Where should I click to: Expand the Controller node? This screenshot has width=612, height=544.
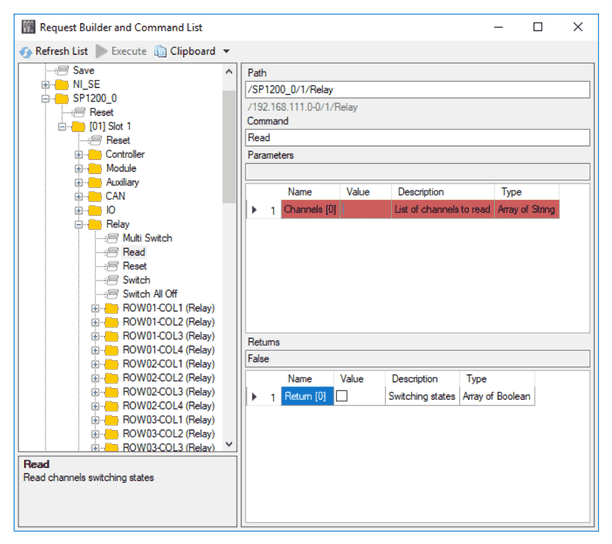tap(79, 155)
